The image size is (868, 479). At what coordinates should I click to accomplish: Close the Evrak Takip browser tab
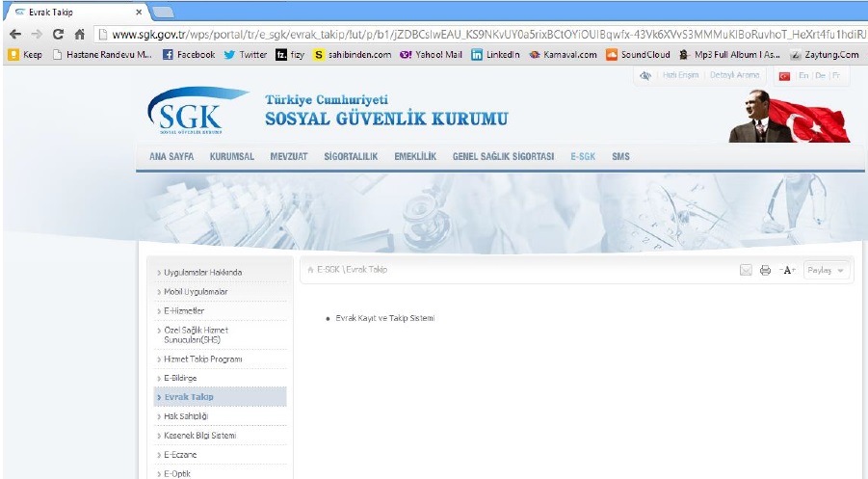coord(139,12)
